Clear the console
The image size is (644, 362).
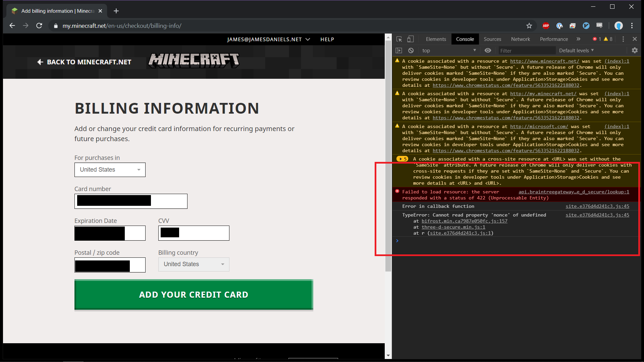(411, 51)
